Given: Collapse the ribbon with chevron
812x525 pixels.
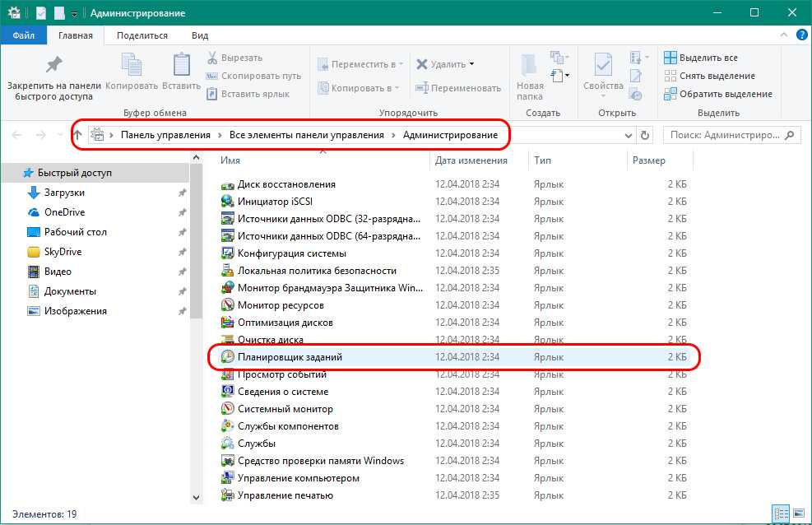Looking at the screenshot, I should coord(783,35).
